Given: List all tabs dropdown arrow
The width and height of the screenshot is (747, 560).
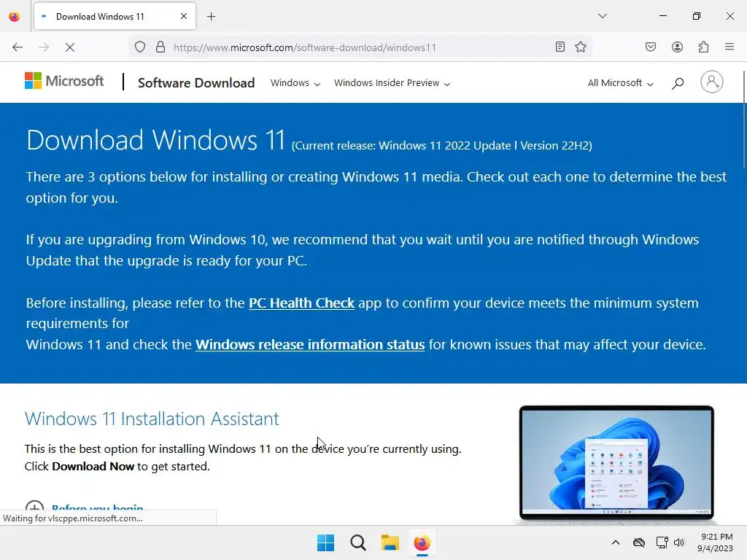Looking at the screenshot, I should click(603, 16).
